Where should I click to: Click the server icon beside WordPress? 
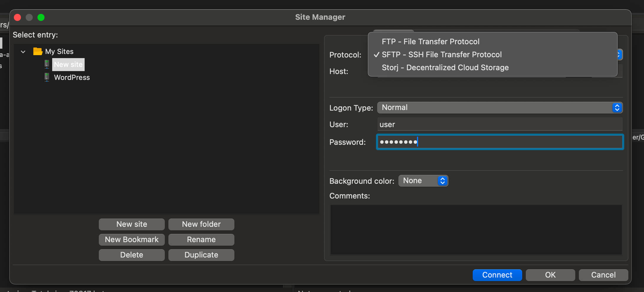coord(47,77)
